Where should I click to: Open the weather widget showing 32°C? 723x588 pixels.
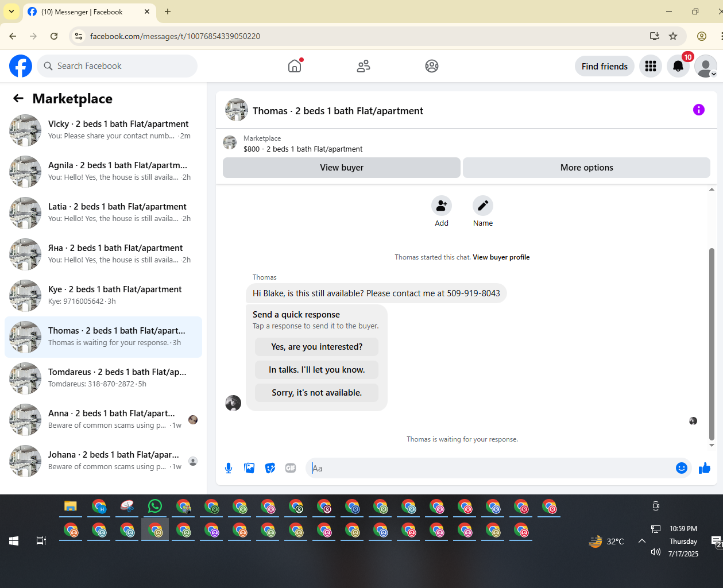click(x=606, y=541)
